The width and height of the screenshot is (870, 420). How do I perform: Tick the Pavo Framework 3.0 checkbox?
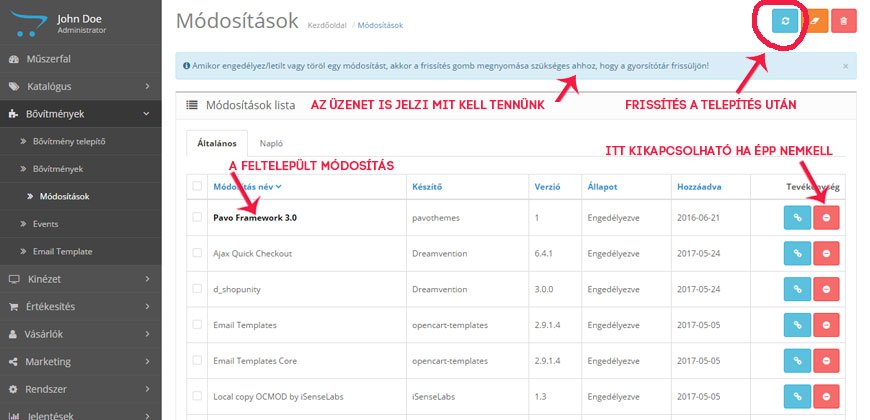[x=197, y=217]
